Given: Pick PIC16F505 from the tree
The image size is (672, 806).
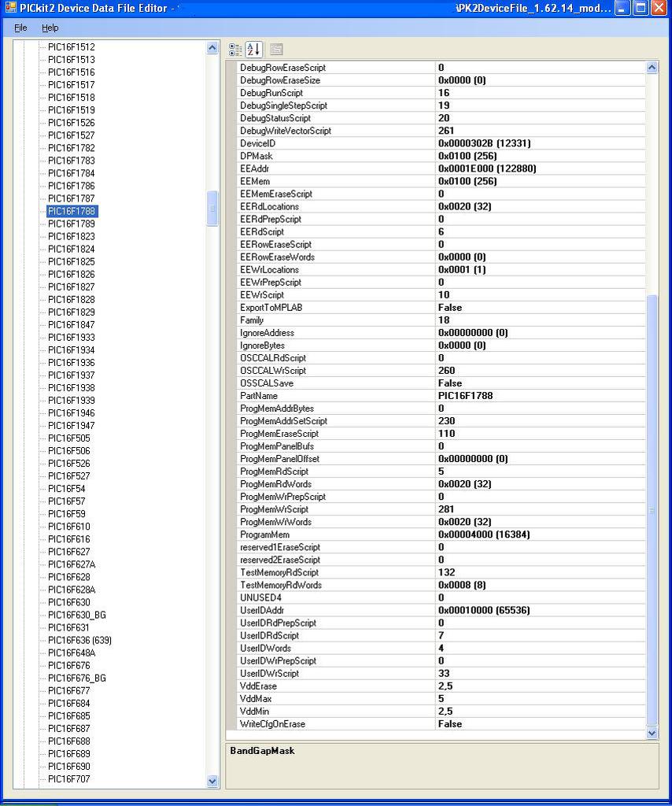Looking at the screenshot, I should pos(68,438).
